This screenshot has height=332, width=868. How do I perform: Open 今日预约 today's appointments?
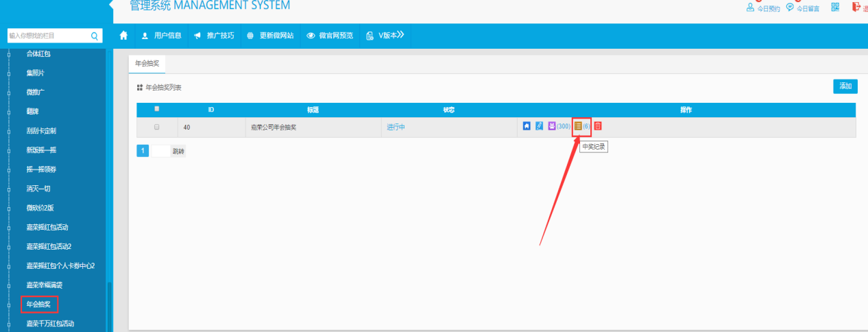click(763, 8)
